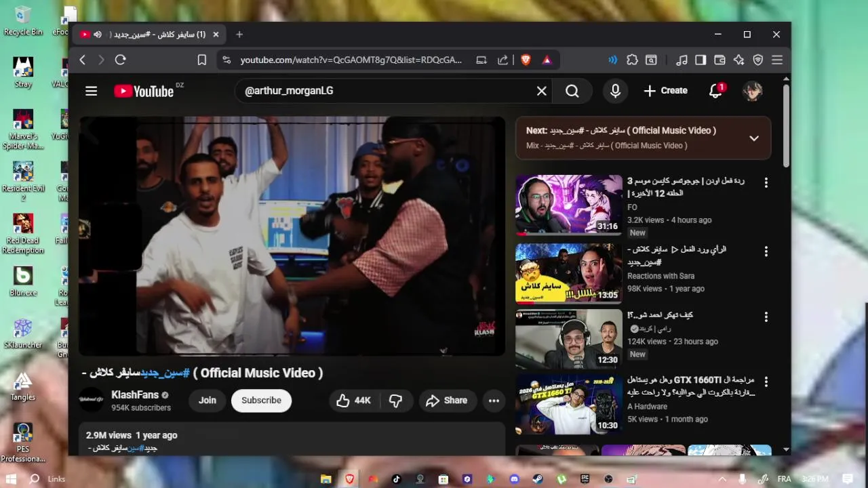Expand the Mix playlist panel chevron
The width and height of the screenshot is (868, 488).
tap(753, 138)
